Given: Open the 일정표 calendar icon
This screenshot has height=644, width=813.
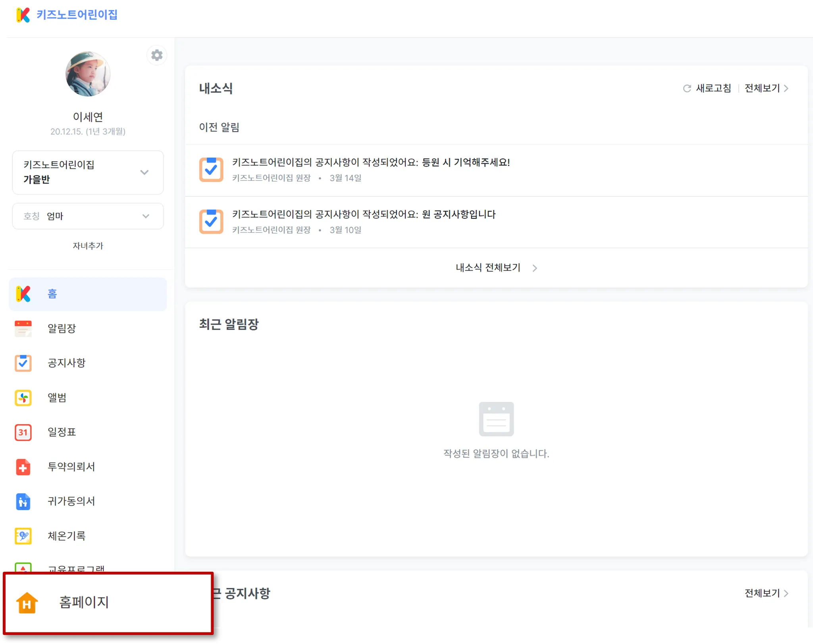Looking at the screenshot, I should click(x=23, y=432).
